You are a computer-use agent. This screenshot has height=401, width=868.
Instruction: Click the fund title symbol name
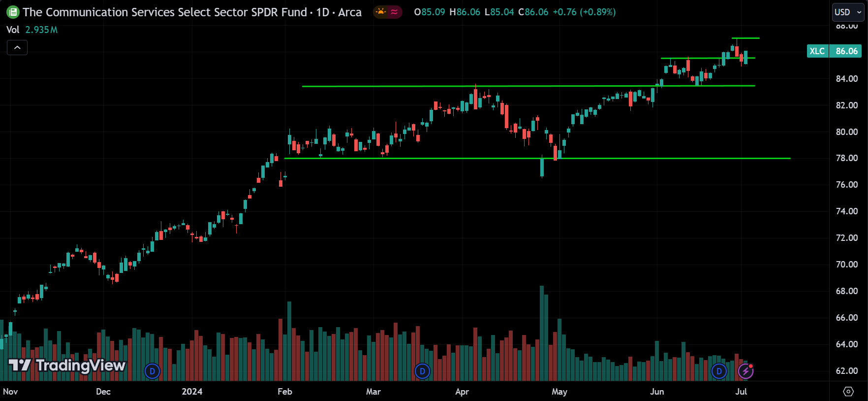165,12
